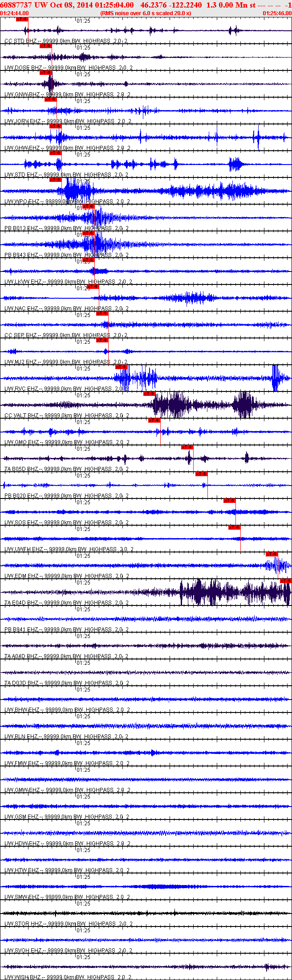292x980 pixels.
Task: Click the red pick flag on TA B05D BHZ trace
Action: [x=188, y=447]
